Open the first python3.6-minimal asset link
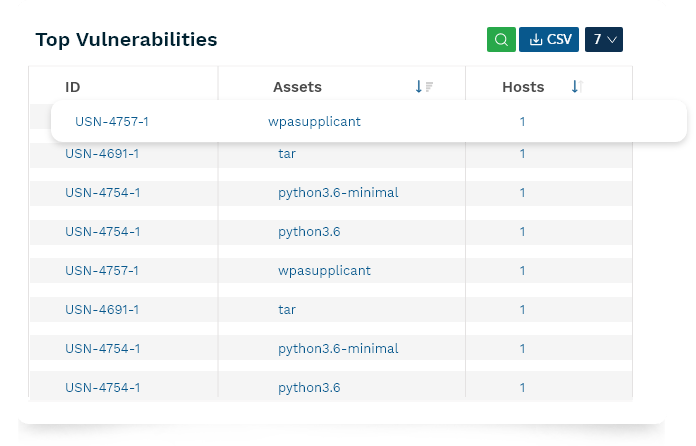This screenshot has height=446, width=696. [338, 192]
